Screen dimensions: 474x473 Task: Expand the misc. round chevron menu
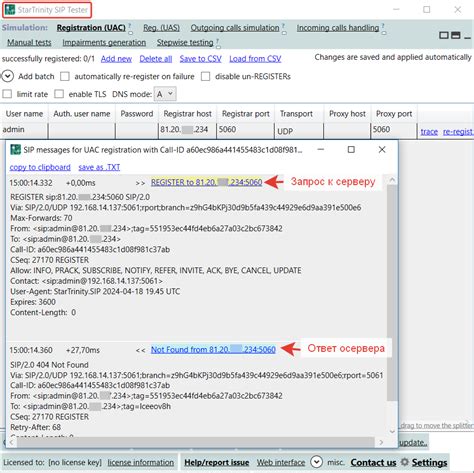[316, 462]
